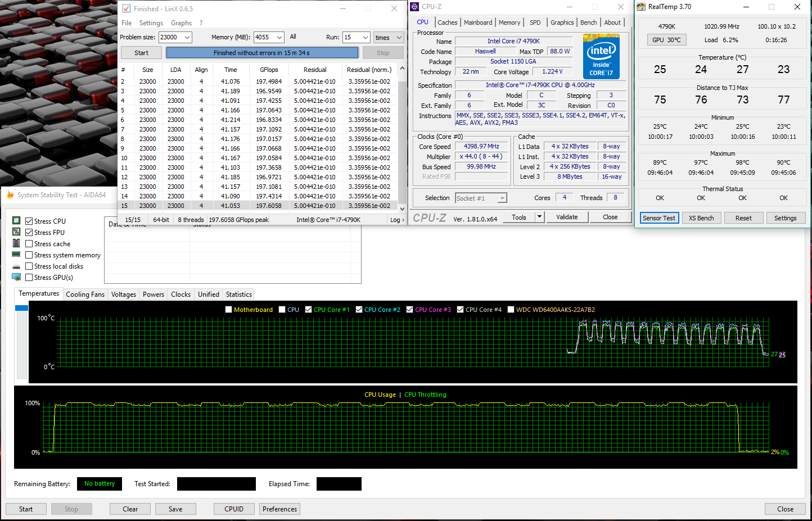Enable WDC WD6400AAKS drive temperature graph
This screenshot has width=812, height=521.
coord(511,310)
